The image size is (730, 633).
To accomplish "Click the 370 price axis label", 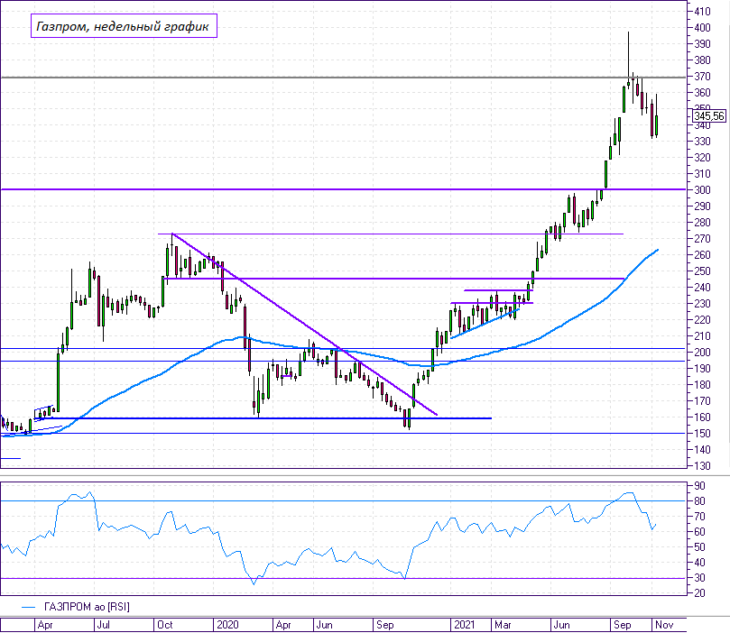I will 702,76.
